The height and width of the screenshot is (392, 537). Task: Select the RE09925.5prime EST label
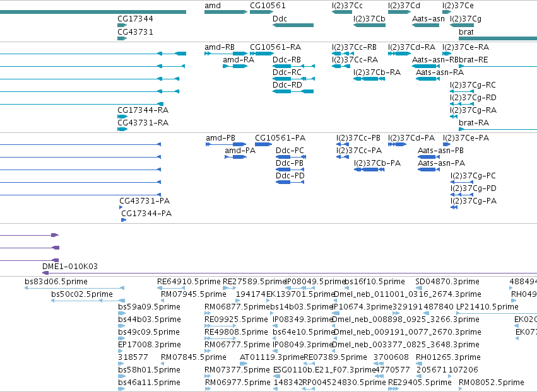click(236, 319)
